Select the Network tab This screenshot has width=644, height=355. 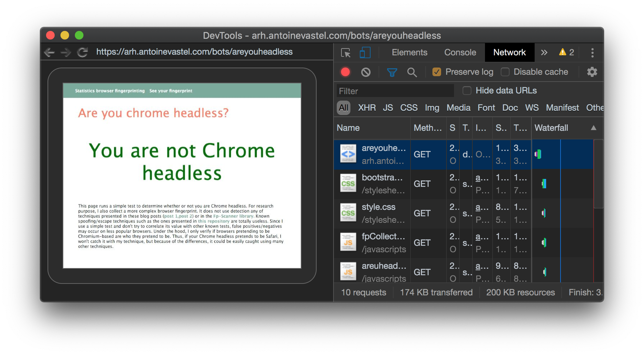tap(509, 52)
